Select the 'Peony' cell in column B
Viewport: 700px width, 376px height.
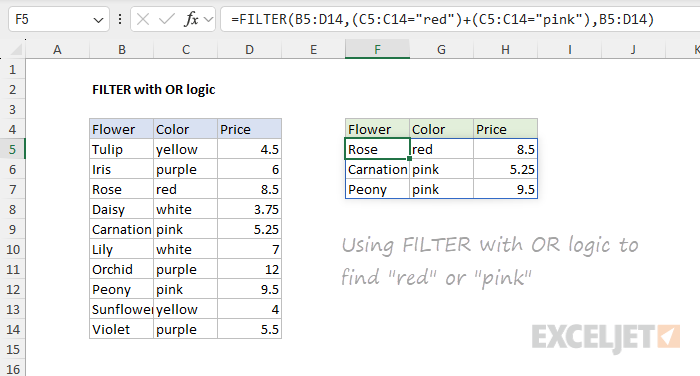click(x=121, y=289)
